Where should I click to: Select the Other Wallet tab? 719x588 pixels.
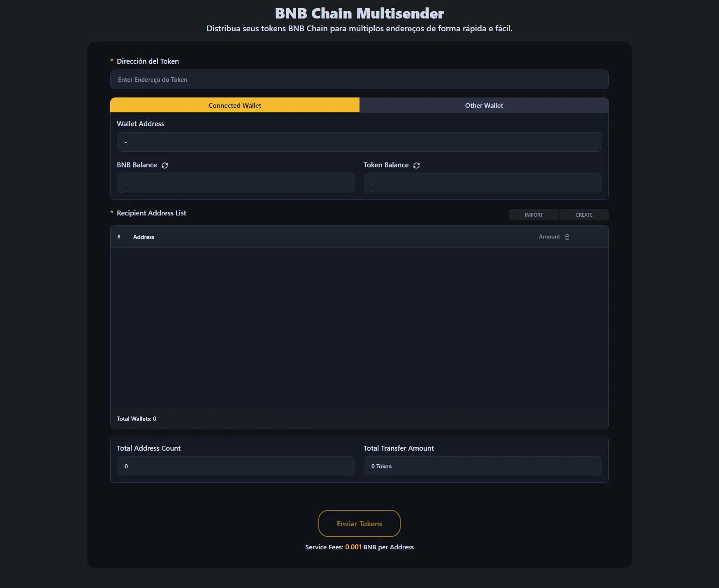click(484, 105)
